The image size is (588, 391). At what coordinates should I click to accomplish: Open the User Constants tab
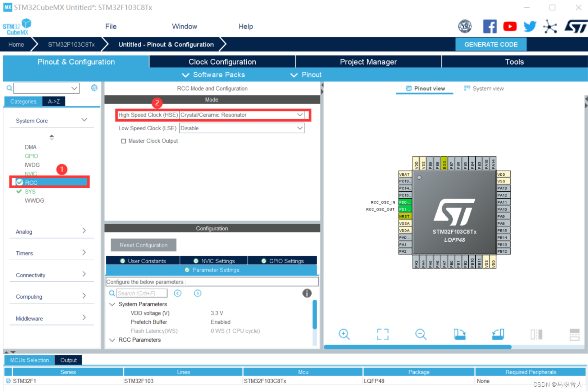[x=143, y=261]
